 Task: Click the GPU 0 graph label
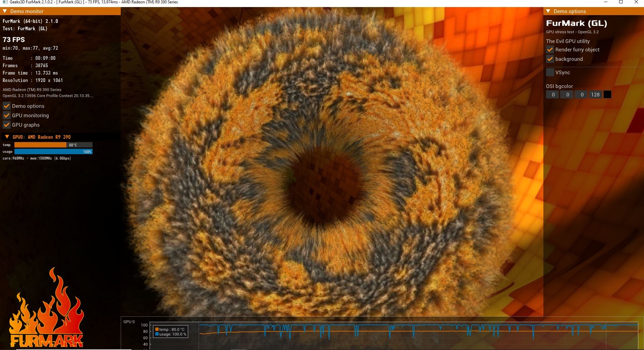(x=129, y=322)
